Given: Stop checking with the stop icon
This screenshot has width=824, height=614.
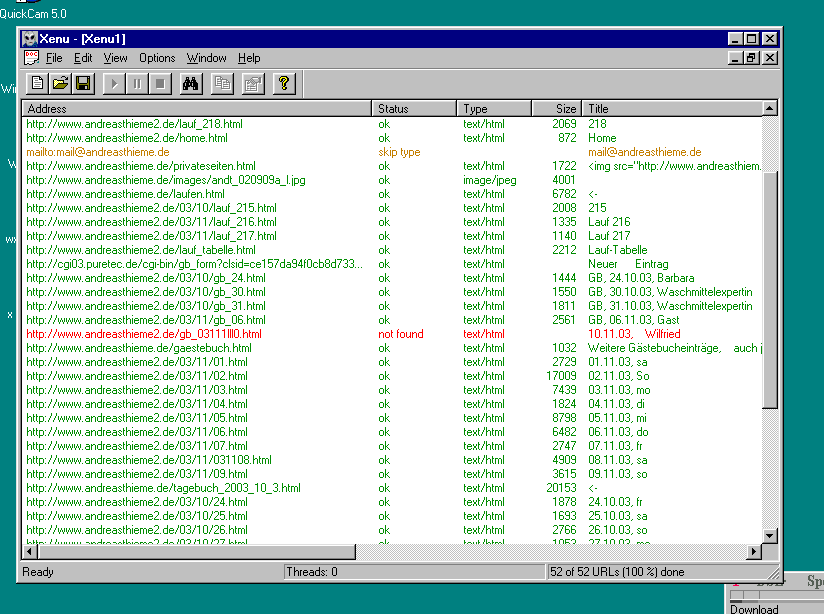Looking at the screenshot, I should click(160, 84).
